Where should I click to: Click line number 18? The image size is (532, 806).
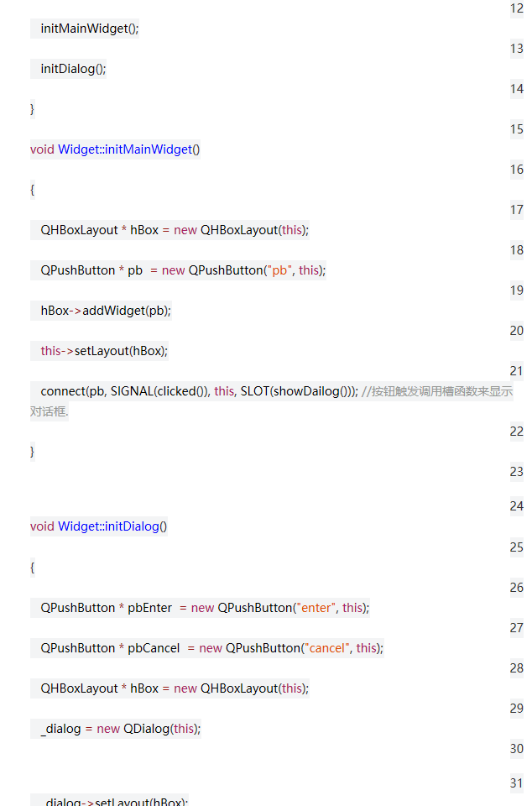[x=517, y=250]
